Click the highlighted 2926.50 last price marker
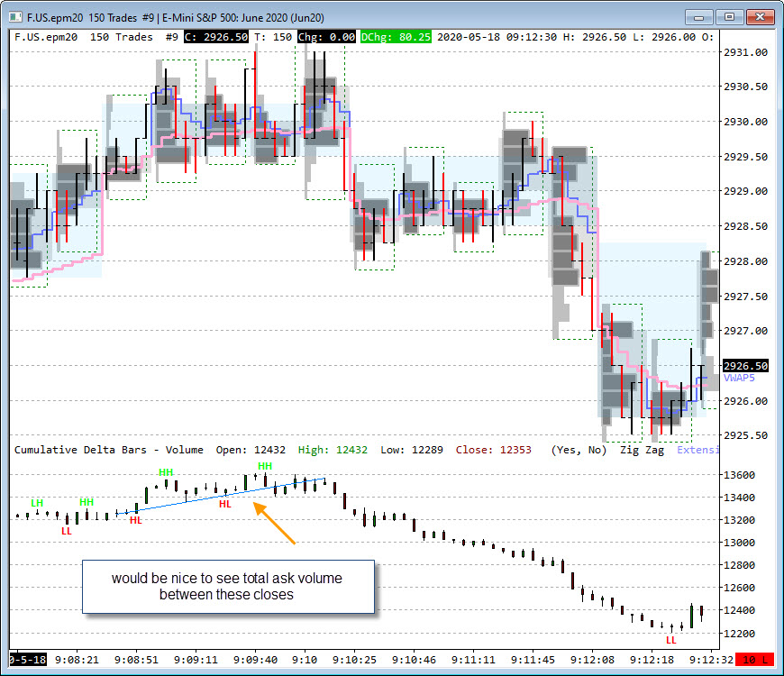 (x=745, y=366)
